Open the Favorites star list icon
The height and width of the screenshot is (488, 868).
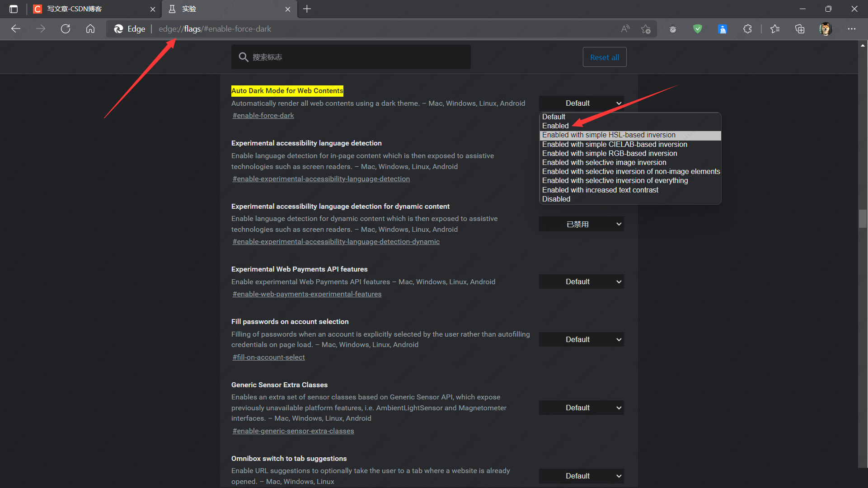(775, 29)
